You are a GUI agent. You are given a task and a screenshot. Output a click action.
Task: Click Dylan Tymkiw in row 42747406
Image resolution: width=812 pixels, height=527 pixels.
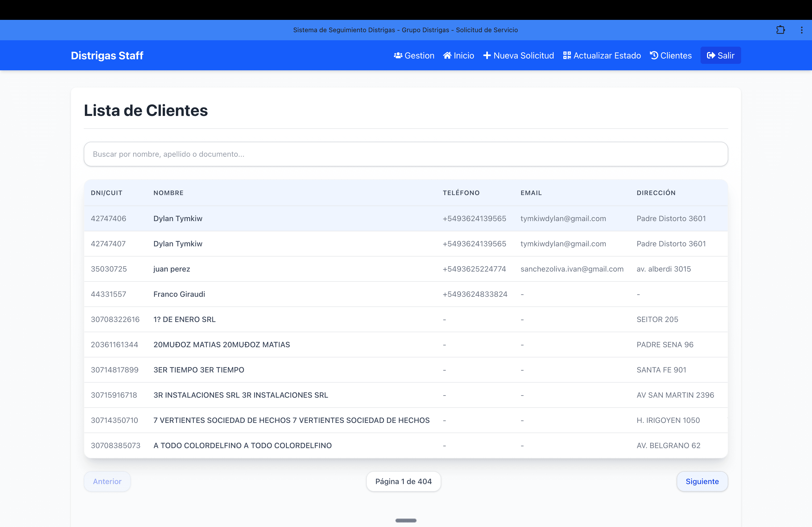coord(178,218)
